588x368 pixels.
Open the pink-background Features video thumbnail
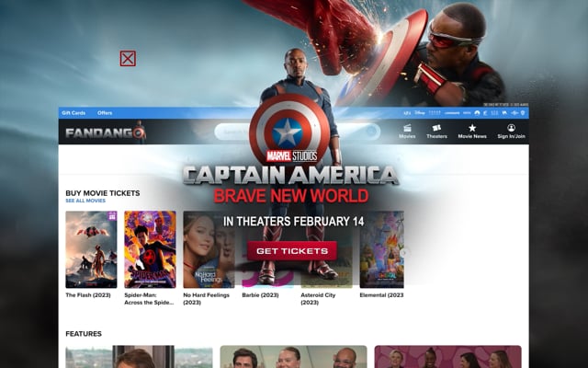448,357
